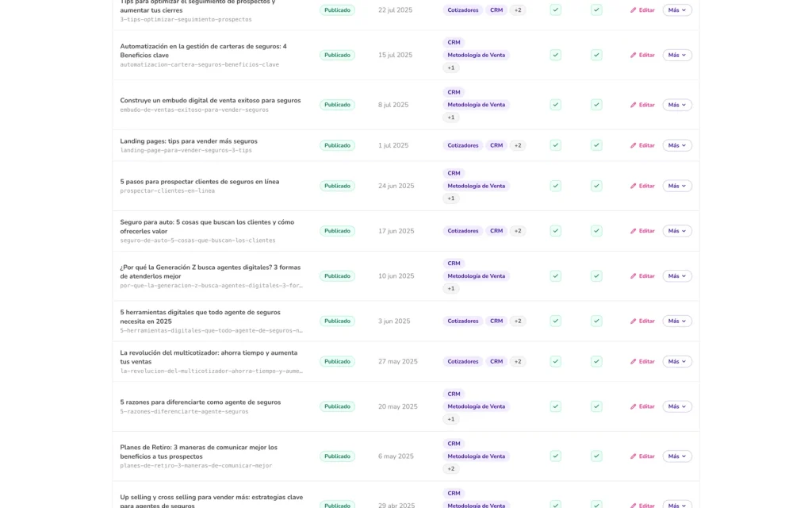Toggle first checkbox of La revolución del multicotizador row
The height and width of the screenshot is (508, 812).
(556, 361)
